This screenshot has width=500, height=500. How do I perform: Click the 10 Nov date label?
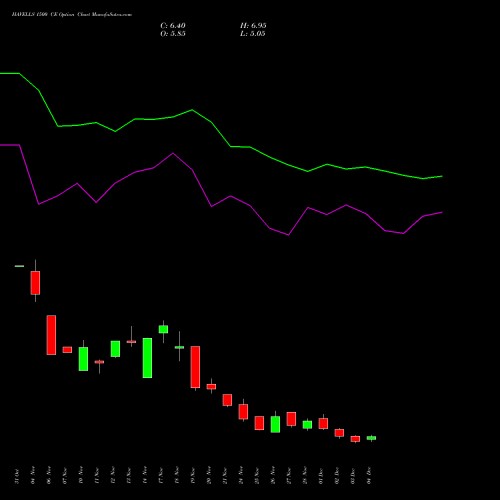pos(81,476)
